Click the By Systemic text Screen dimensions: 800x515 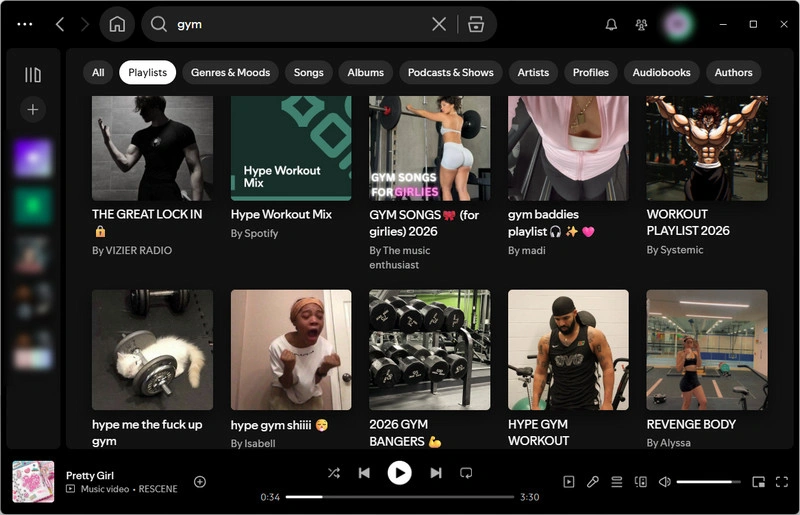click(x=674, y=250)
